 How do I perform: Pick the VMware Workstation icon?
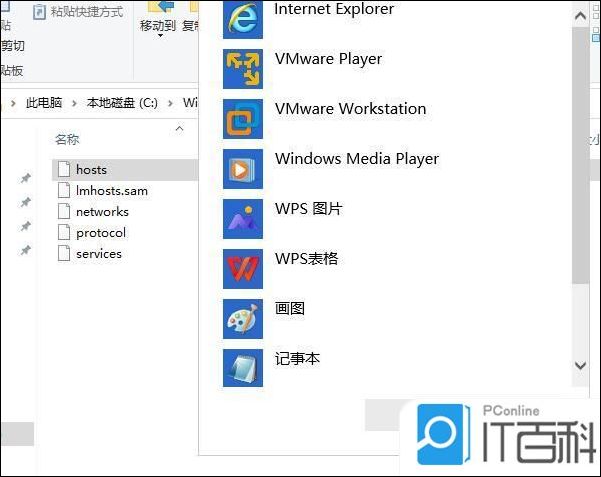tap(243, 119)
